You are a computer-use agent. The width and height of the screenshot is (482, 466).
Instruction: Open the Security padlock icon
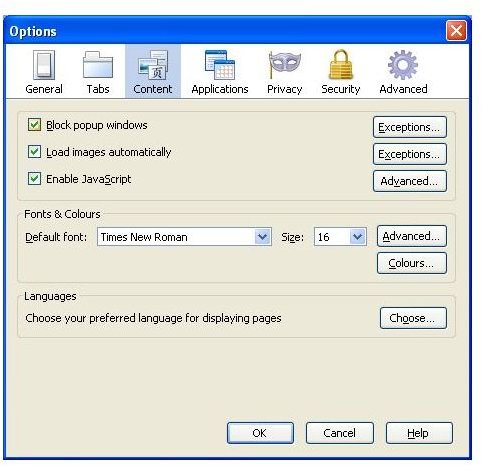(x=341, y=65)
